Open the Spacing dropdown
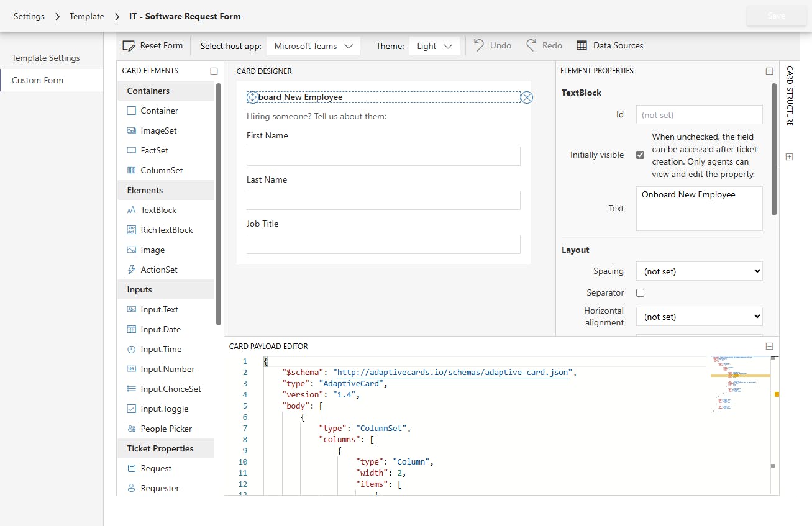Screen dimensions: 812x526 coord(699,271)
